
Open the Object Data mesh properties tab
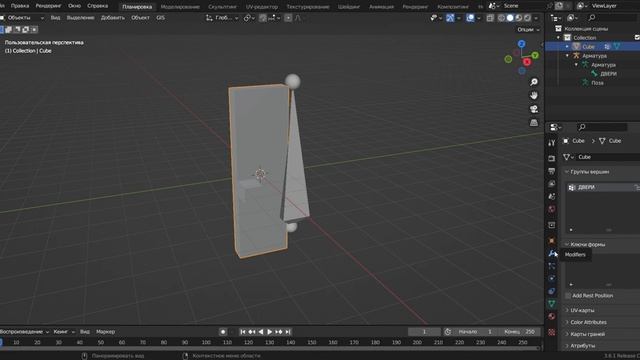[x=552, y=304]
